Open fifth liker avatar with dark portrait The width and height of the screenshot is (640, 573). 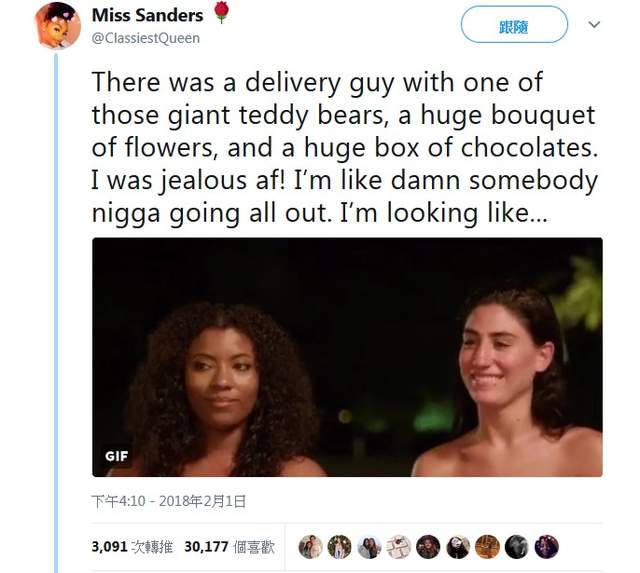pos(428,546)
